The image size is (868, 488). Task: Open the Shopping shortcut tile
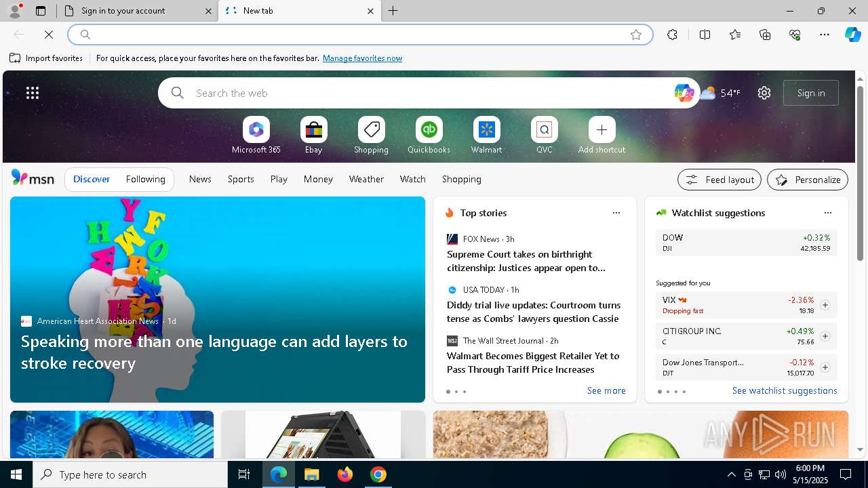click(371, 136)
